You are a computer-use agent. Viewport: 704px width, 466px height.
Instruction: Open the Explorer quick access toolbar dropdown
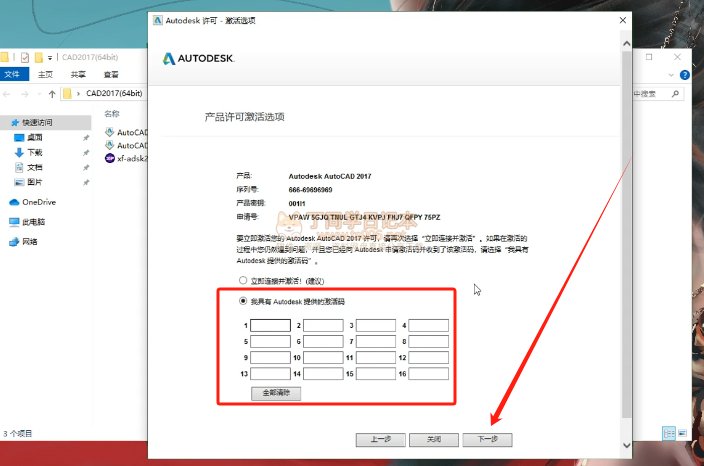(50, 57)
